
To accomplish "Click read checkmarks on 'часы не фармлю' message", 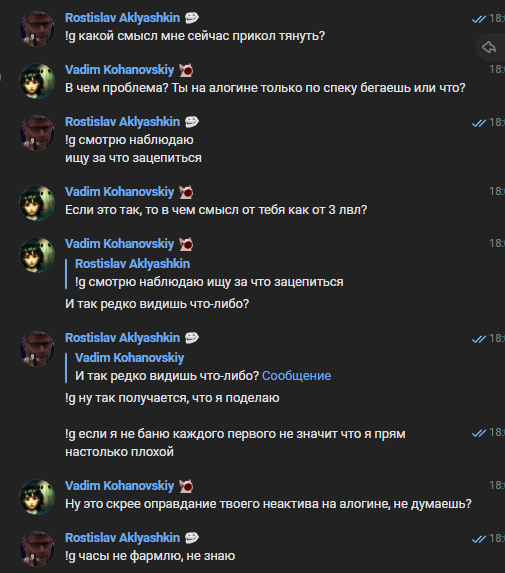I will [x=479, y=539].
